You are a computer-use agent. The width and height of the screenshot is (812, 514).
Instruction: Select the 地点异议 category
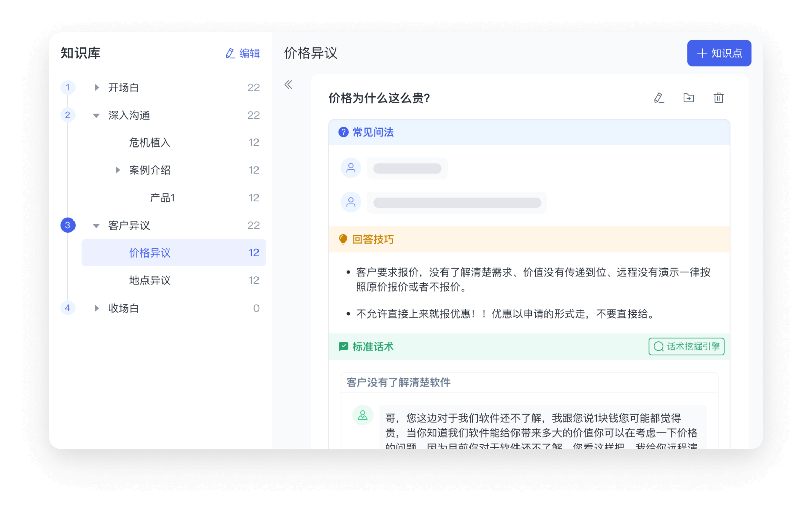point(150,280)
